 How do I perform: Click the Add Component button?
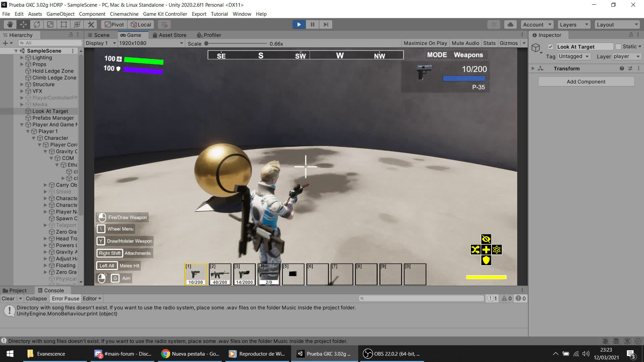pyautogui.click(x=586, y=81)
